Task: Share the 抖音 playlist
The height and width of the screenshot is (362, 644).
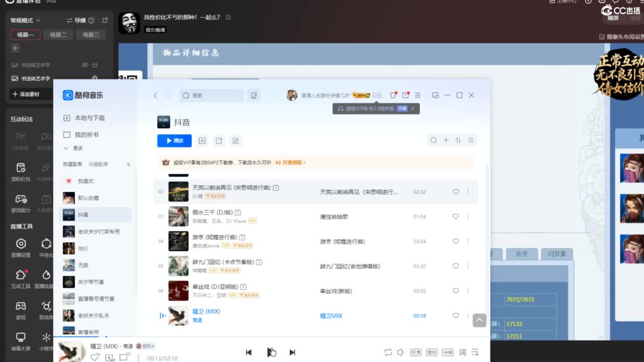Action: coord(219,141)
